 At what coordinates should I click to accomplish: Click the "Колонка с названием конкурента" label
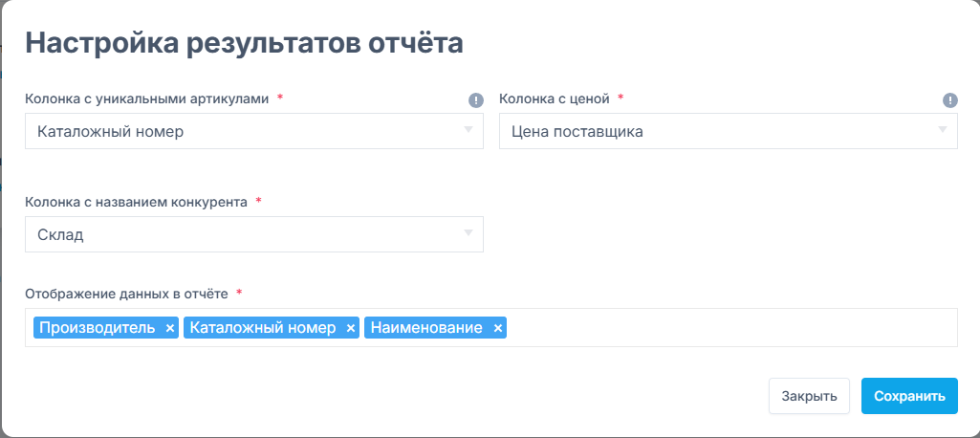pos(137,202)
